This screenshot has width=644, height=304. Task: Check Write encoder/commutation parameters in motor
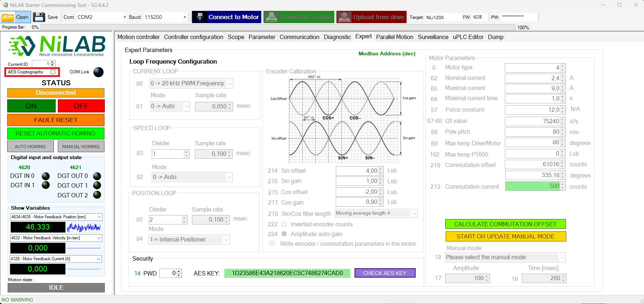point(272,244)
